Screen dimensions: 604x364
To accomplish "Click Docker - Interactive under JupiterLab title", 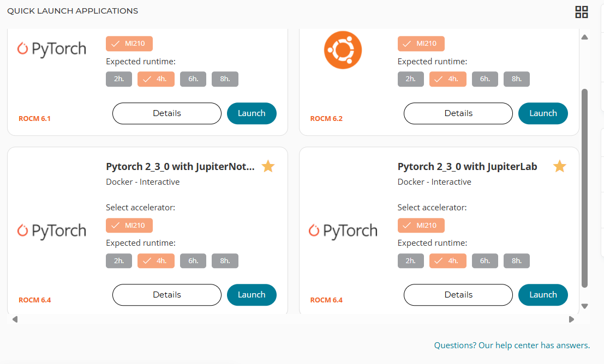I will point(434,181).
